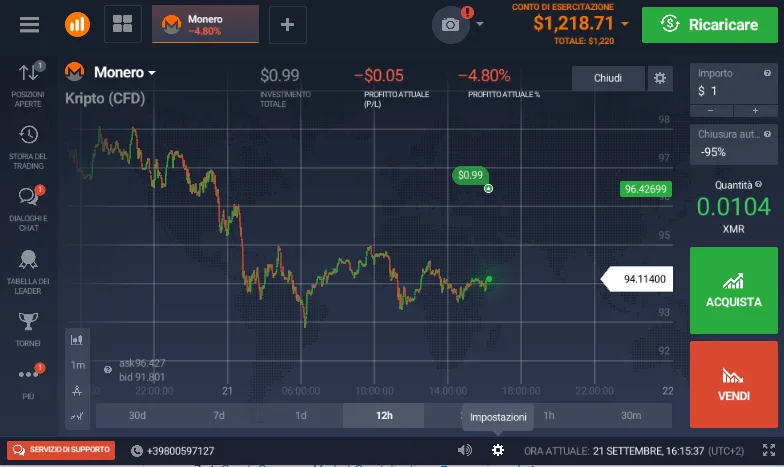
Task: Select the Monero asset tab
Action: (x=206, y=24)
